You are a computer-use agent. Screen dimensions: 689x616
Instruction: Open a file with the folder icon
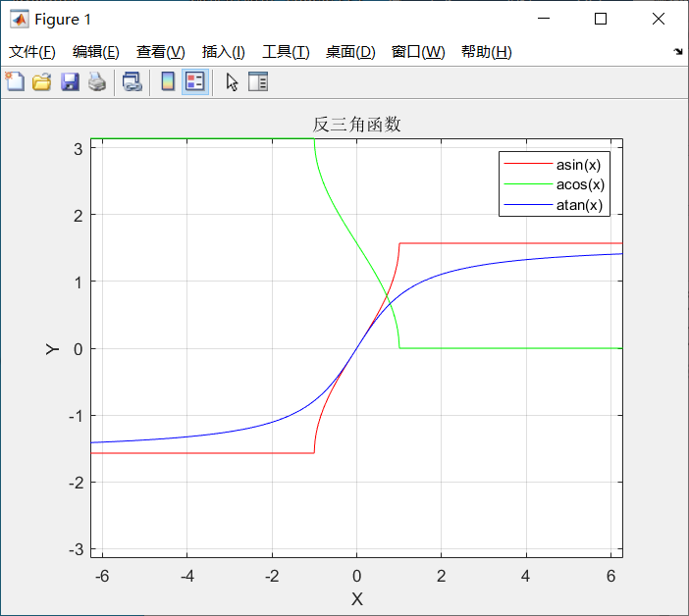42,81
